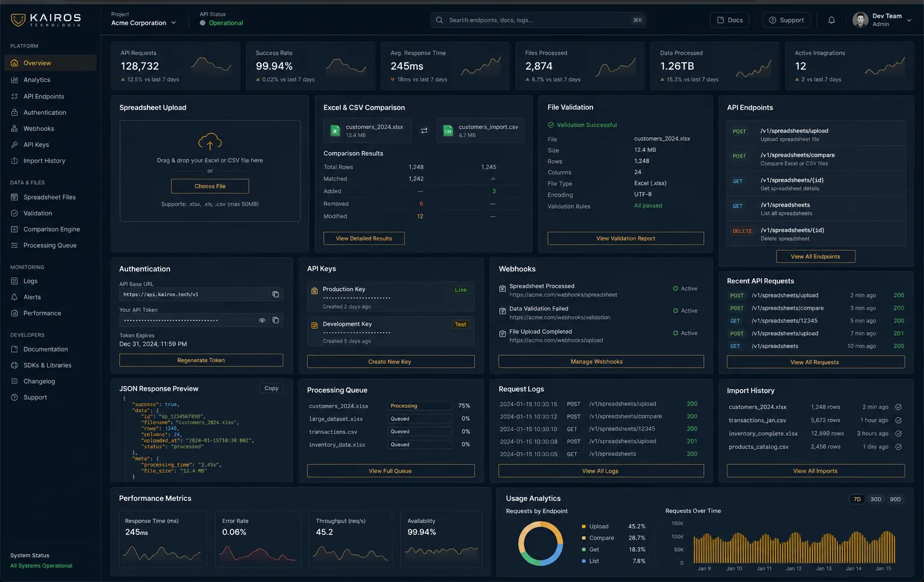Click the Dev Team avatar
Viewport: 924px width, 582px height.
(860, 20)
